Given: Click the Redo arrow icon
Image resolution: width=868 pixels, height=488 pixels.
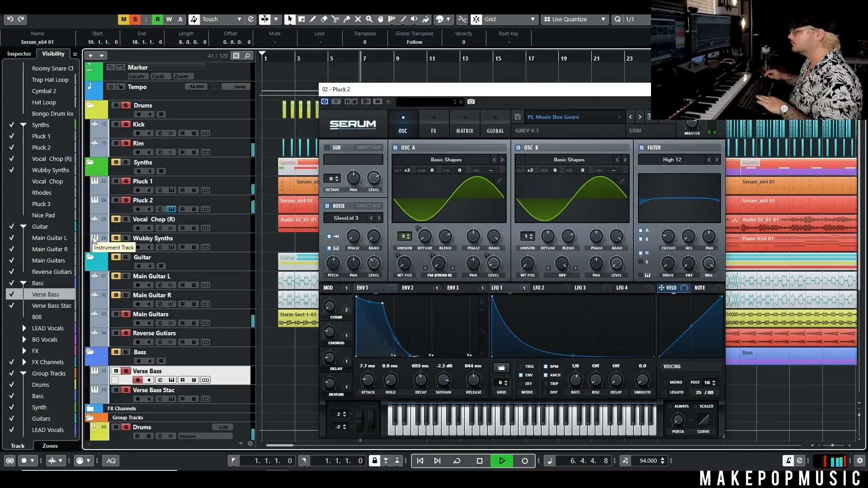Looking at the screenshot, I should 21,19.
